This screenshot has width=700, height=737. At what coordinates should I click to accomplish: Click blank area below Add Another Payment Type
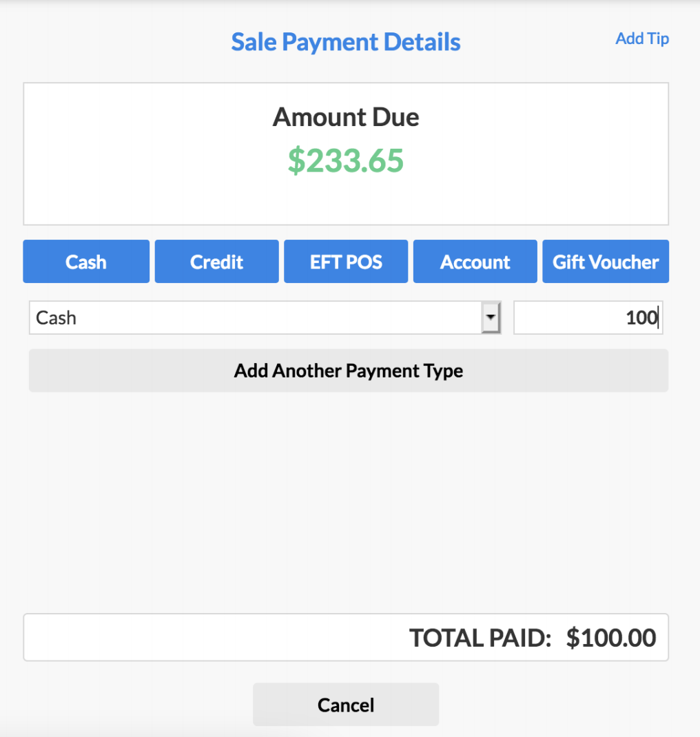[x=348, y=496]
